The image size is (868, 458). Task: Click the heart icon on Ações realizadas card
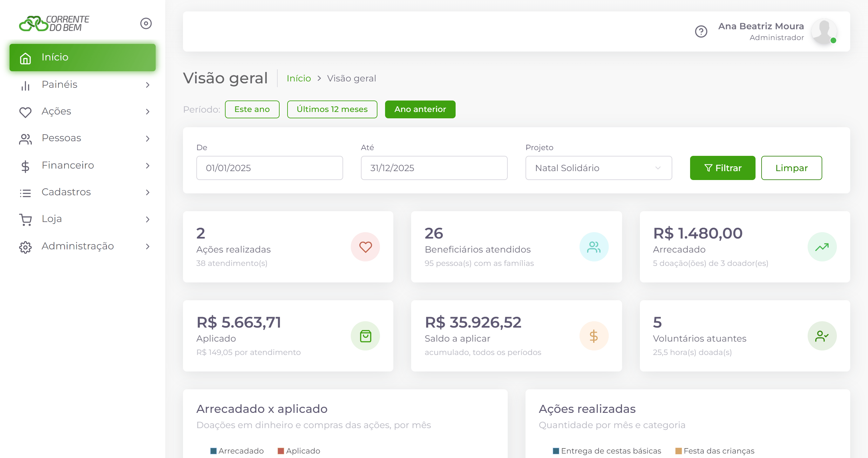coord(365,247)
